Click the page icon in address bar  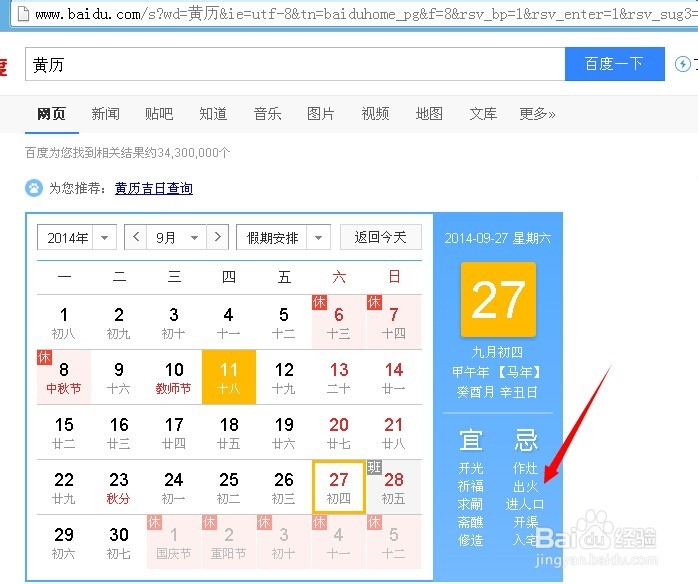(x=23, y=14)
